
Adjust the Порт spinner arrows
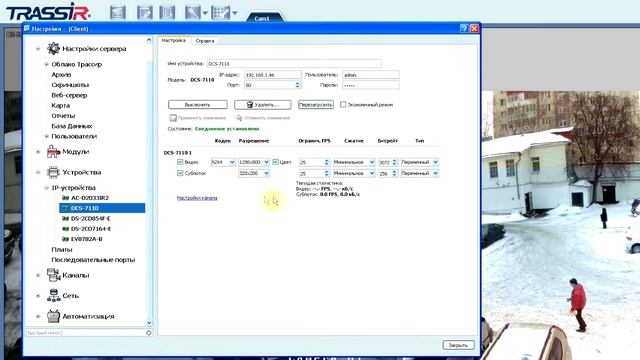[x=298, y=85]
